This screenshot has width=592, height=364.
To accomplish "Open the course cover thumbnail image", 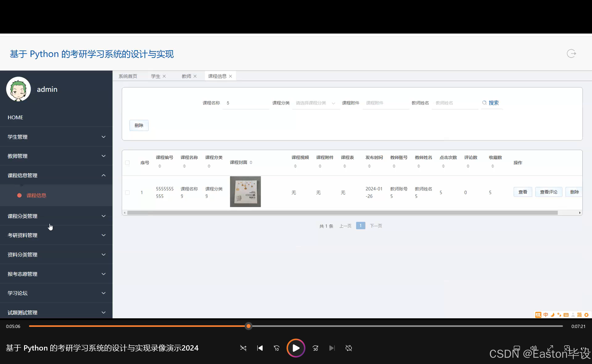I will pos(245,192).
